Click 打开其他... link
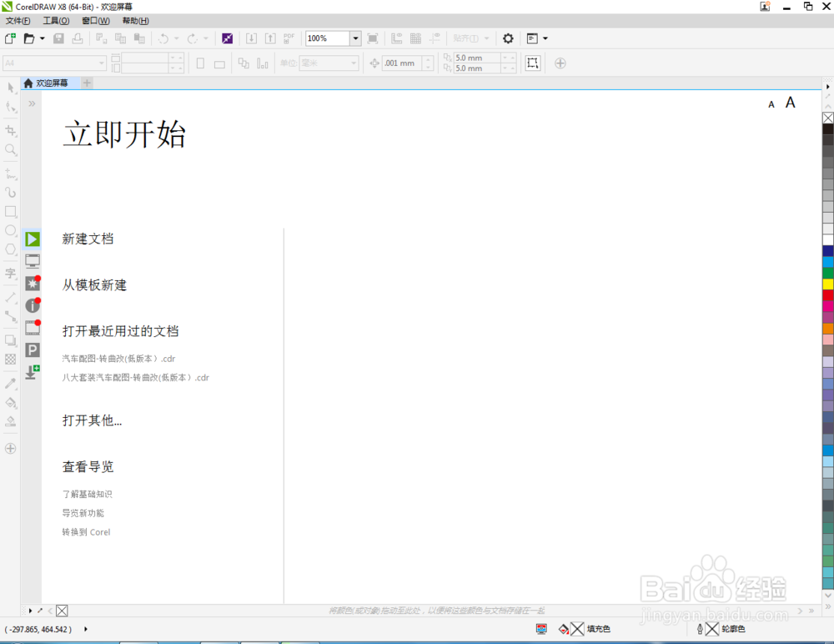834x644 pixels. (x=92, y=420)
